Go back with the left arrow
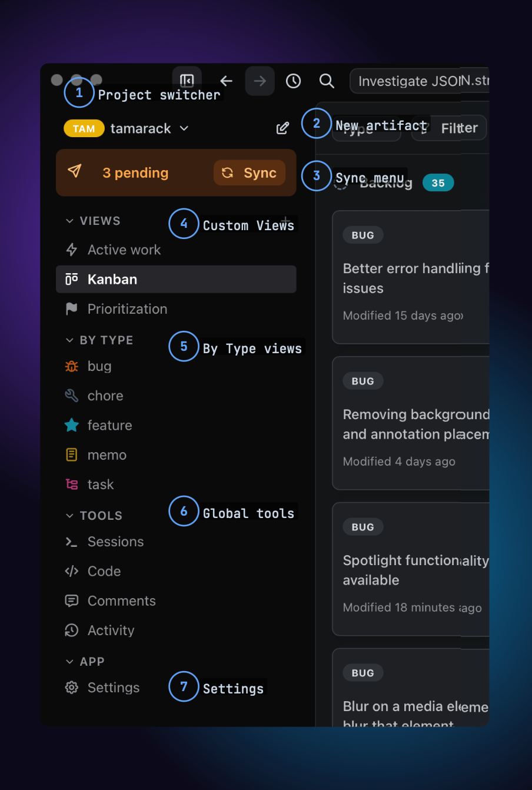The width and height of the screenshot is (532, 790). point(226,81)
